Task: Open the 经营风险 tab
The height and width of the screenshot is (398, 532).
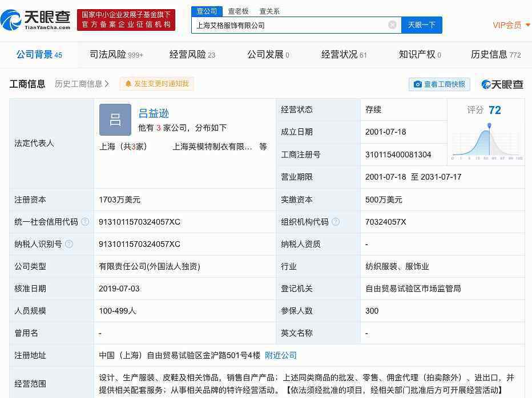Action: (x=192, y=55)
